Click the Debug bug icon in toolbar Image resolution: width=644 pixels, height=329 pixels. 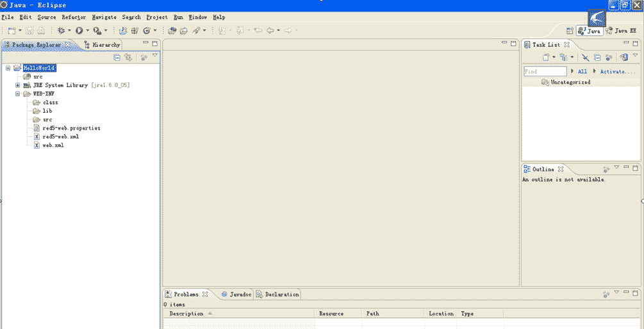[62, 30]
